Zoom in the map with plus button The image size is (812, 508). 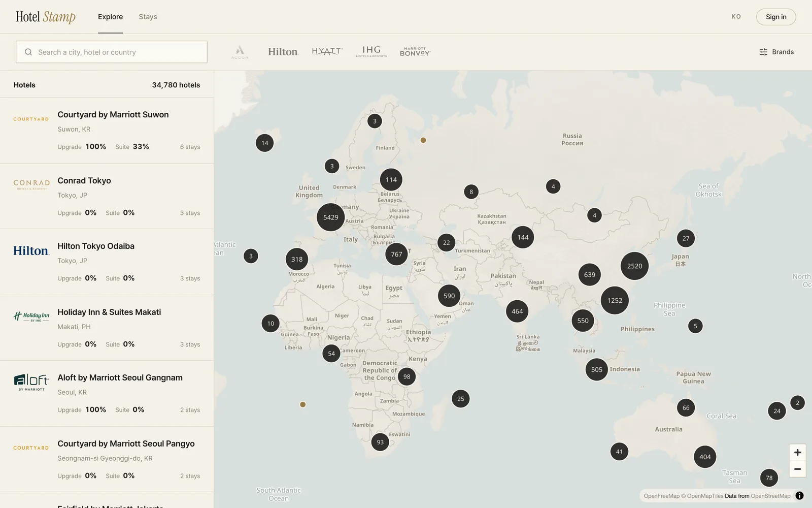(797, 452)
